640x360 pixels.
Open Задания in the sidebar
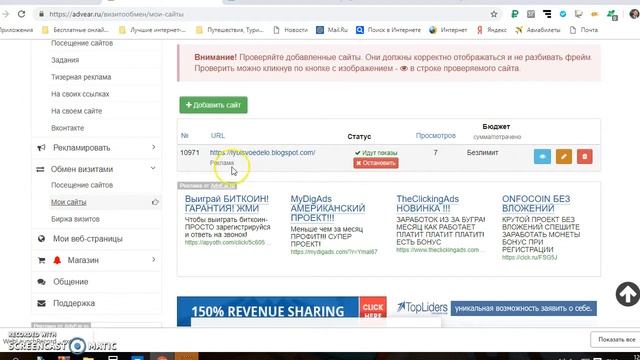[65, 60]
